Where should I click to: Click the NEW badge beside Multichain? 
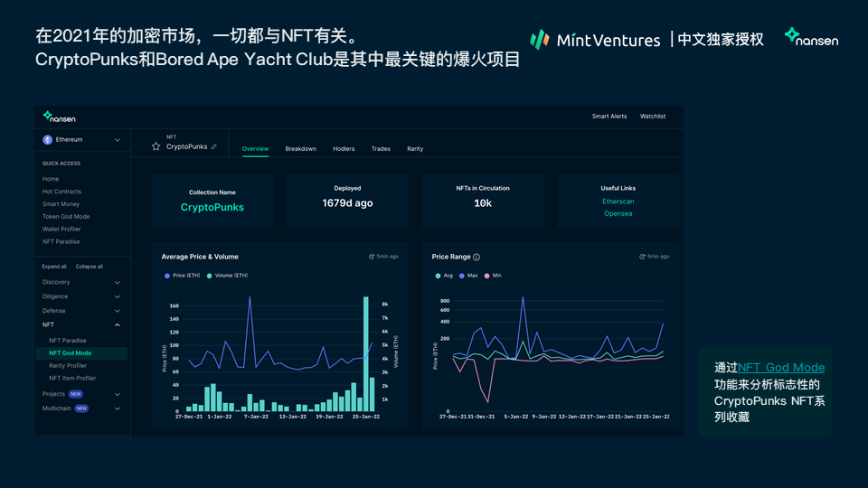tap(81, 408)
